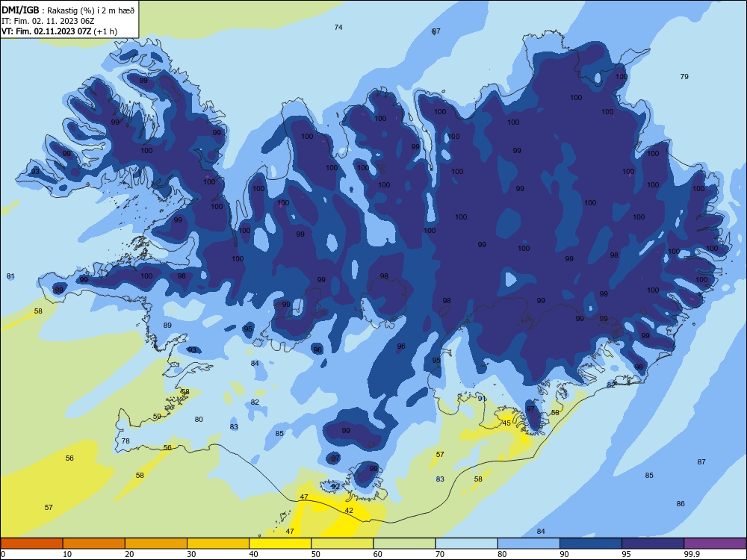Click the legend label '40'
747x560 pixels.
point(253,554)
